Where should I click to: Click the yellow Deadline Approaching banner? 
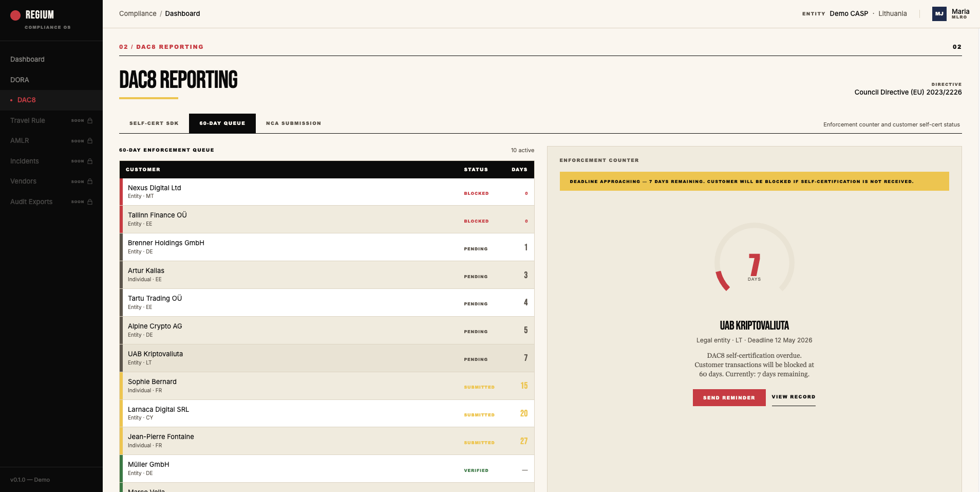point(754,181)
